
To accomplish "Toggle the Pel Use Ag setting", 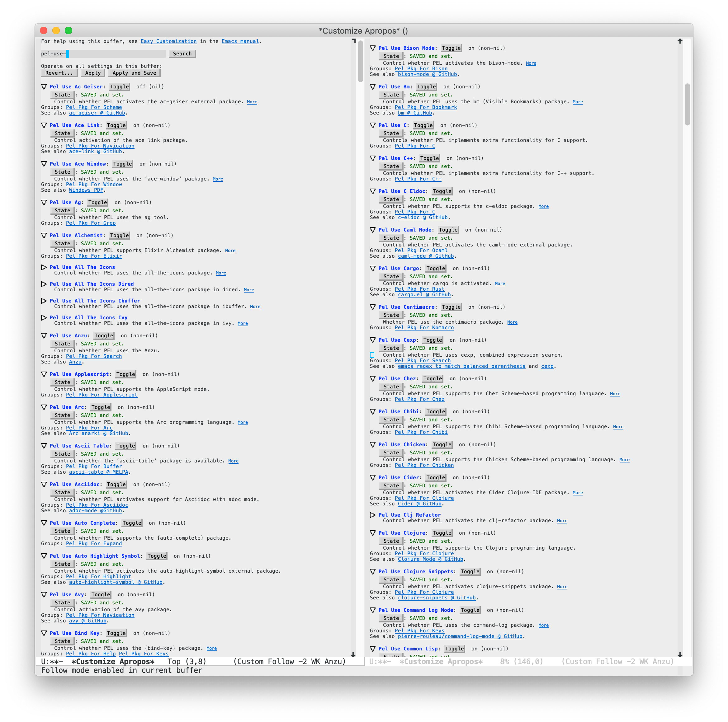I will pos(97,202).
